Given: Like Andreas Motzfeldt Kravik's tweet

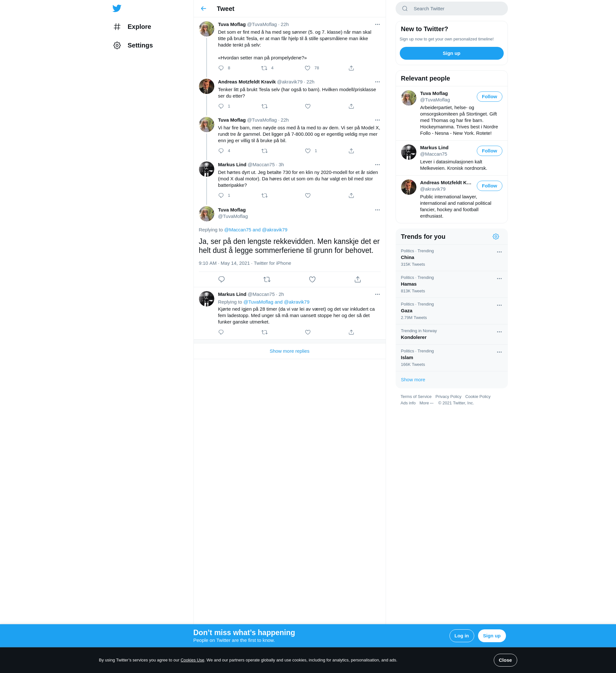Looking at the screenshot, I should tap(308, 106).
